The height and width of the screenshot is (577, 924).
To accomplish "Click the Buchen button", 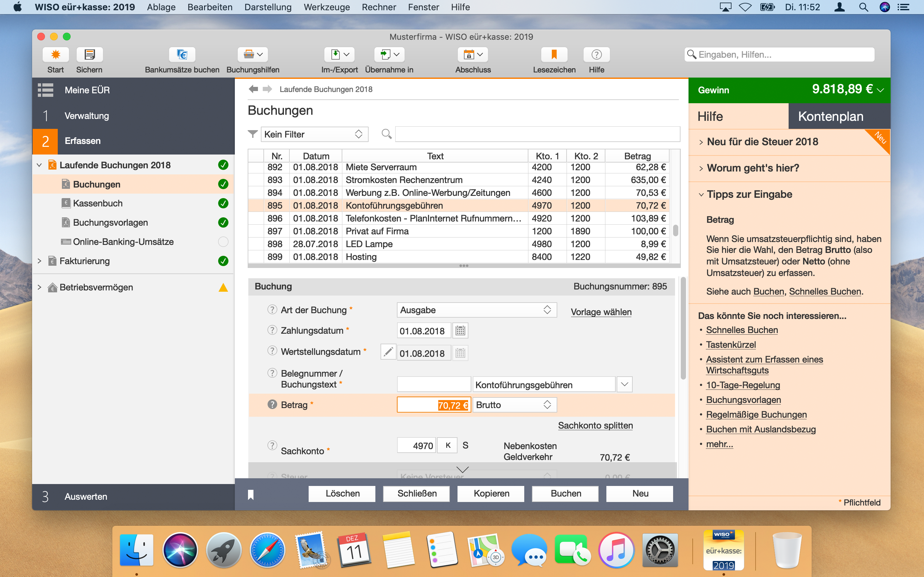I will (566, 493).
